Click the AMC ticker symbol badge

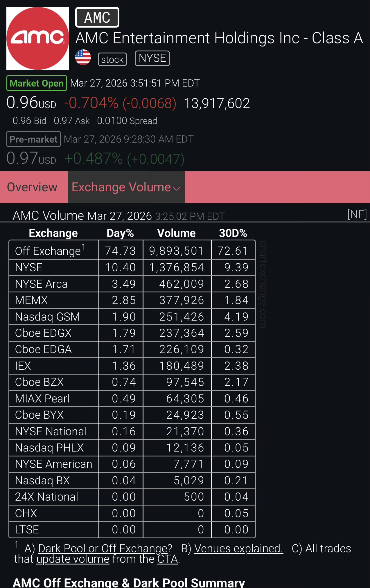coord(97,17)
